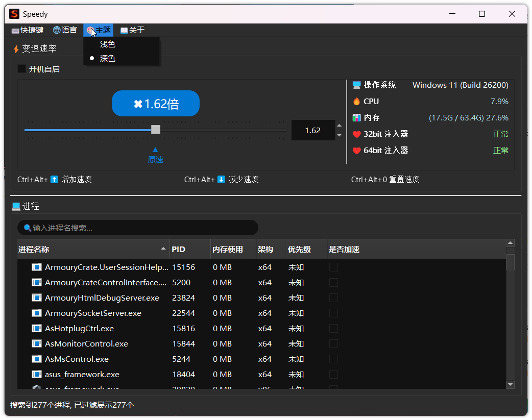Viewport: 532px width, 420px height.
Task: Check 是否加速 for ArmourySocketServer.exe
Action: click(333, 313)
